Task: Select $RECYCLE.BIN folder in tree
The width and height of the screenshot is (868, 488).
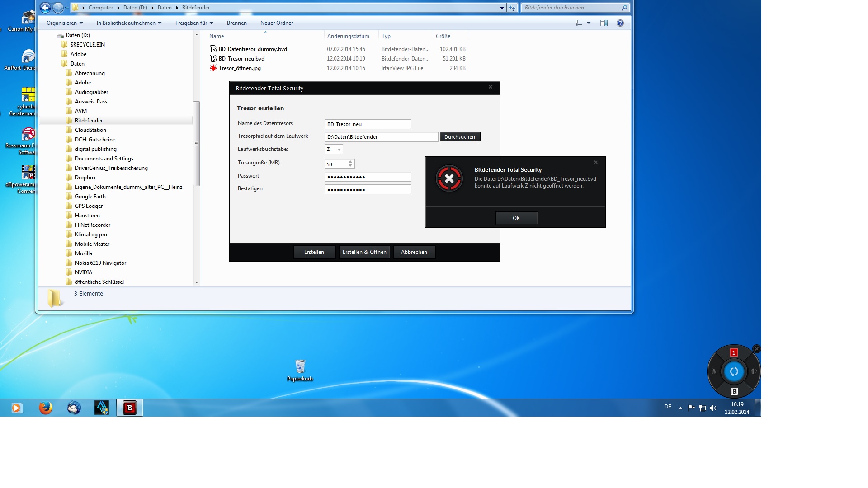Action: (88, 45)
